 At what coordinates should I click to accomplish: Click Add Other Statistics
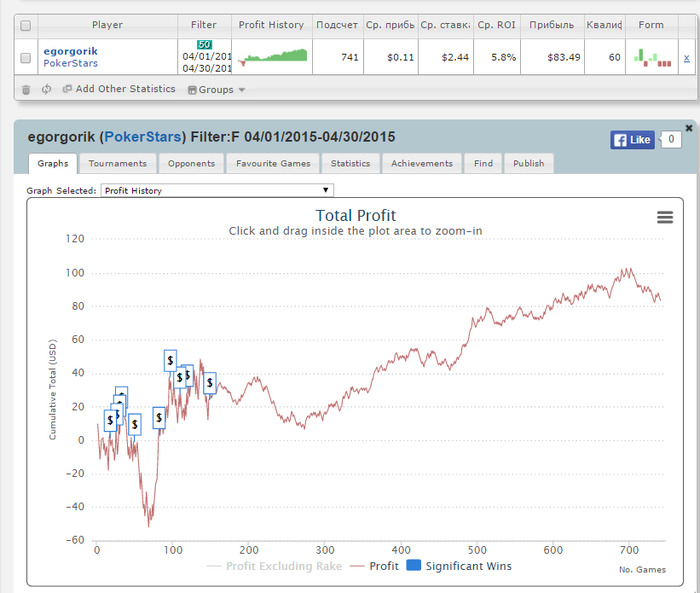click(x=119, y=89)
